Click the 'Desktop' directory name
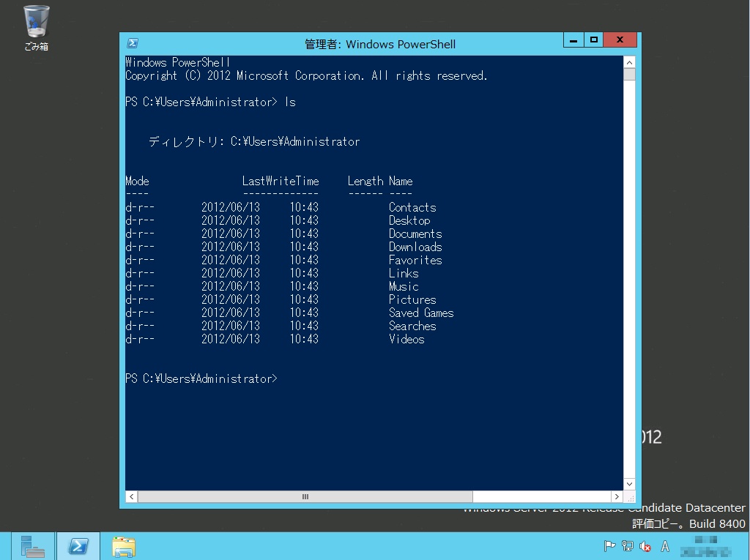The width and height of the screenshot is (750, 560). 409,220
